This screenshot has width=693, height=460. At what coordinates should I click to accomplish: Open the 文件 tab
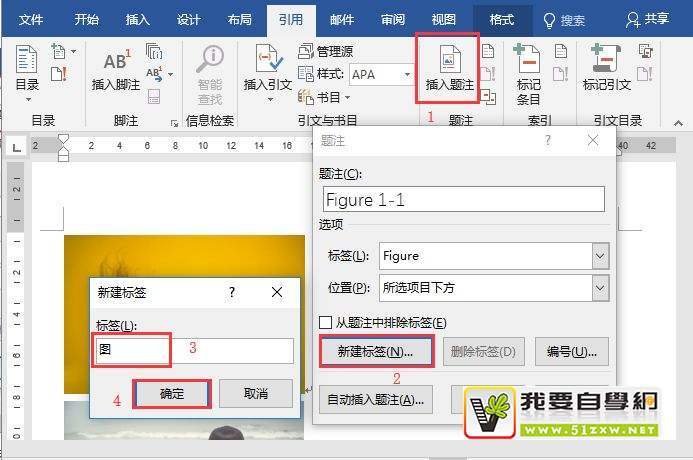tap(31, 20)
